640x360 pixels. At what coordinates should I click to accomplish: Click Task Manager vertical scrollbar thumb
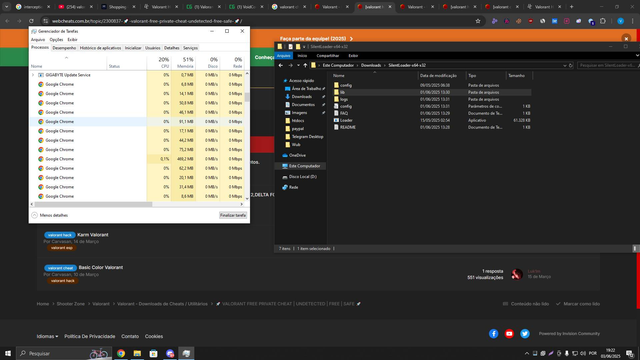pos(247,97)
